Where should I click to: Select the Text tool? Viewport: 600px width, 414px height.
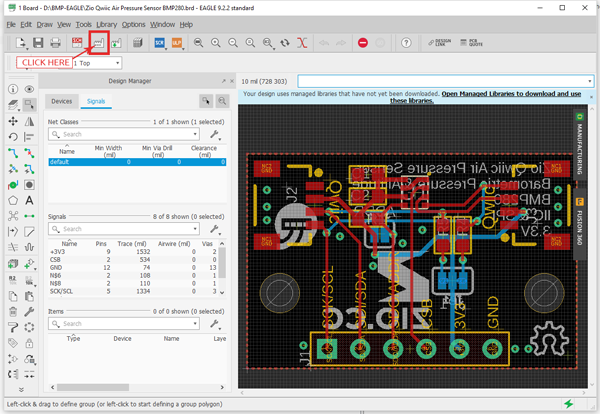pos(29,200)
